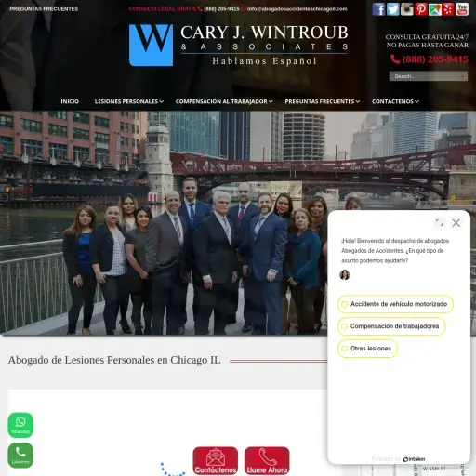Screen dimensions: 476x476
Task: Click the green phone Llámenos button
Action: coord(20,455)
